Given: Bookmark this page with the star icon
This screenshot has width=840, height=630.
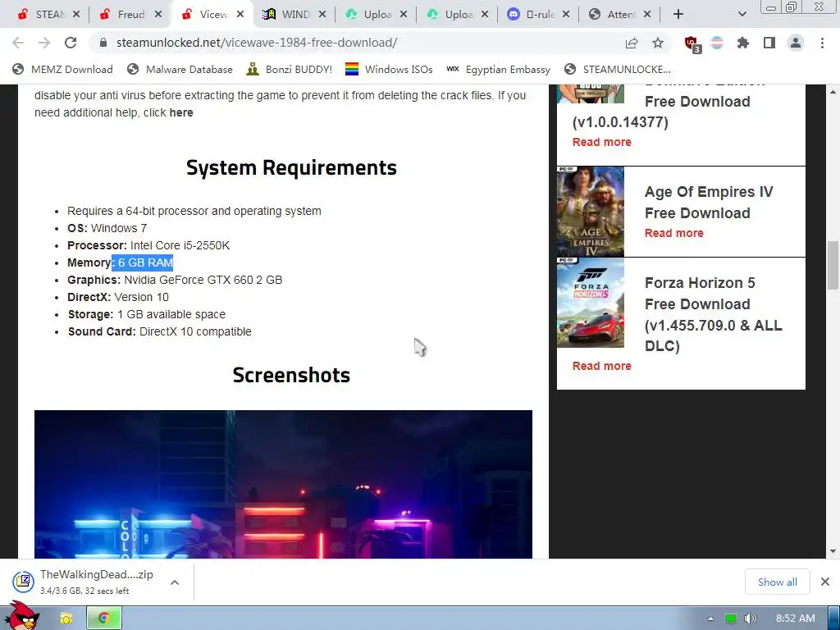Looking at the screenshot, I should tap(658, 43).
